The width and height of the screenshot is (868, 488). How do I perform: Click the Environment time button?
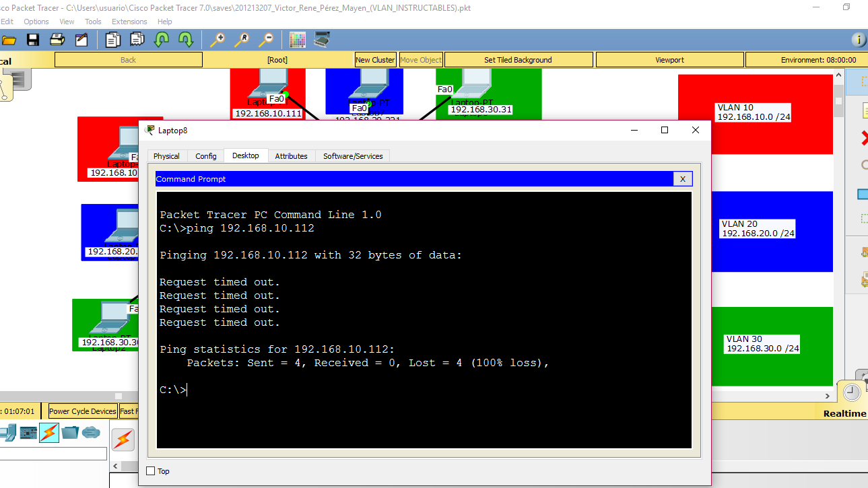pos(806,60)
